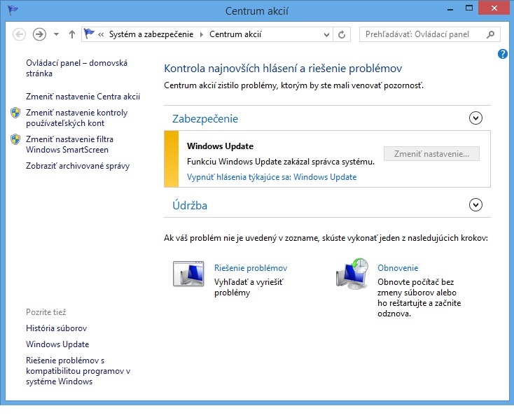Click the Prehľadávať Ovládací panel search field
Image resolution: width=514 pixels, height=420 pixels.
coord(424,34)
